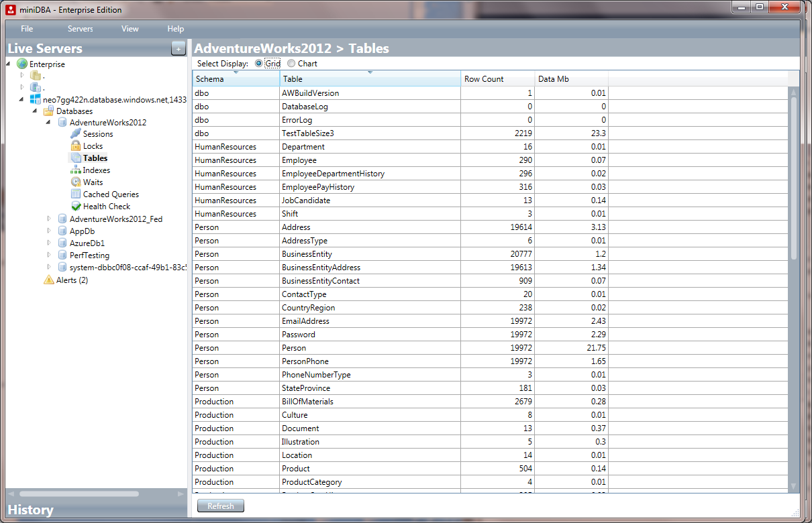Select the Grid display radio button
The width and height of the screenshot is (812, 523).
coord(258,64)
